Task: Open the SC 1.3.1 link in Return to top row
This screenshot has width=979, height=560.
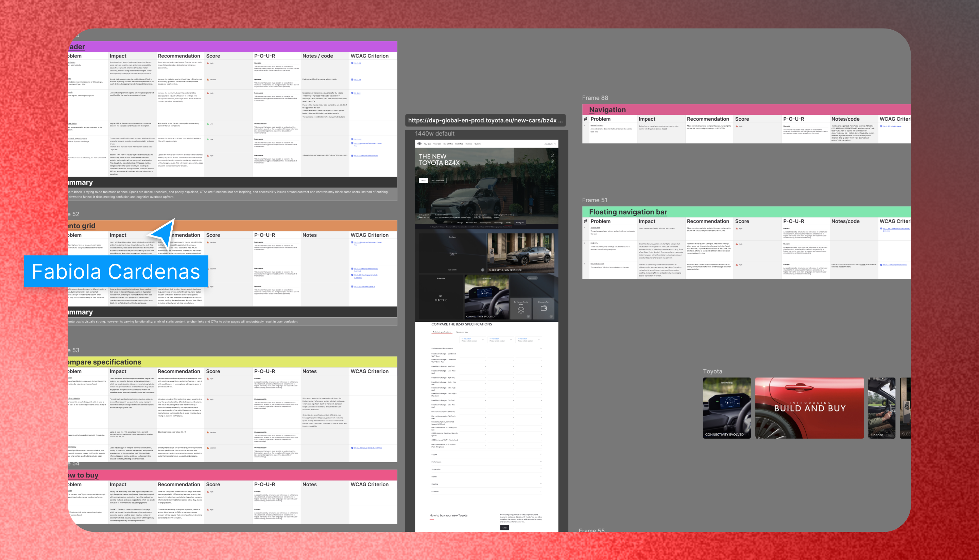Action: (x=895, y=265)
